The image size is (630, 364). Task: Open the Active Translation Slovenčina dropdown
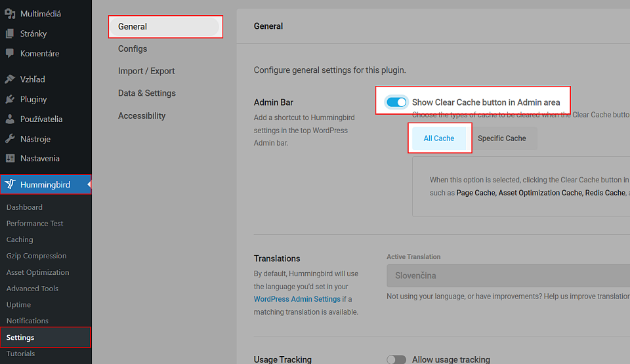pos(508,275)
